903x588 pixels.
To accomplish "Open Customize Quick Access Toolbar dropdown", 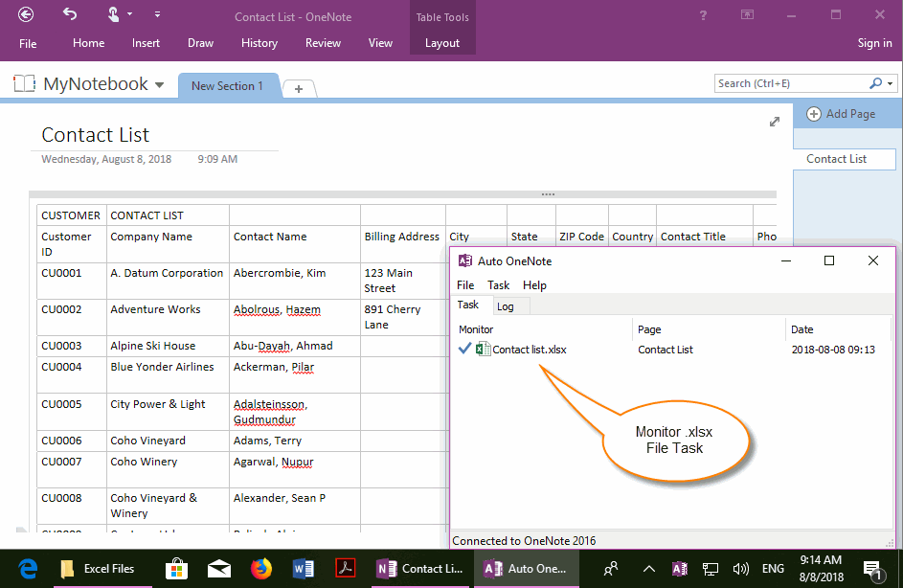I will pos(157,14).
